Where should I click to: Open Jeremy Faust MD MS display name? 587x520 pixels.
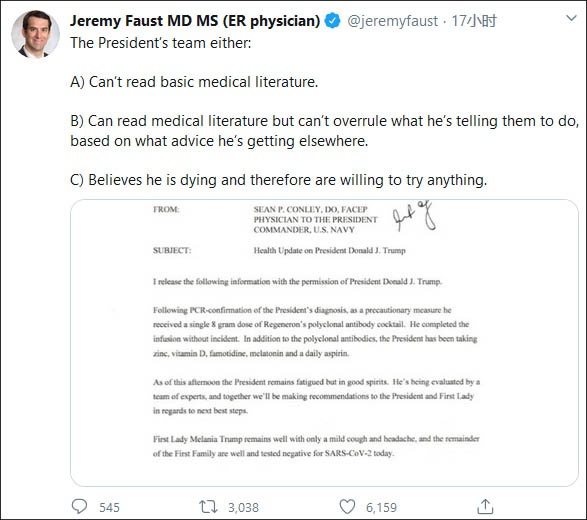pos(195,21)
